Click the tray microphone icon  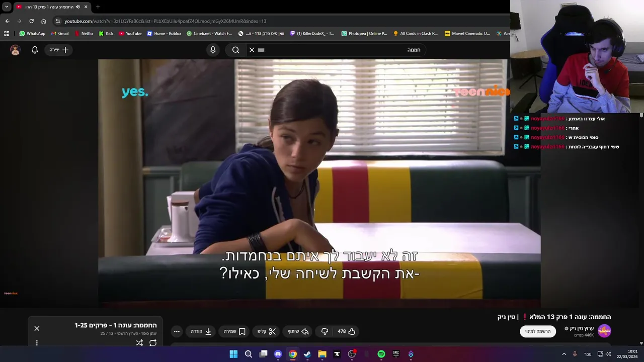pyautogui.click(x=575, y=354)
